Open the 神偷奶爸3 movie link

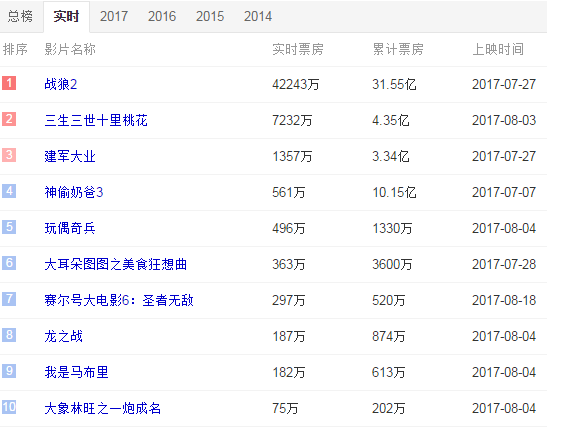tap(74, 193)
